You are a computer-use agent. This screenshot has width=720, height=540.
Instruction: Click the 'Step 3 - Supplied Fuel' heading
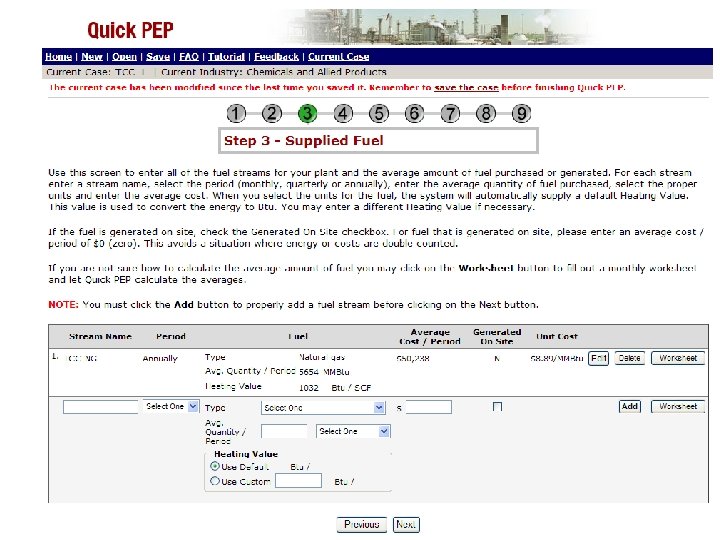304,141
